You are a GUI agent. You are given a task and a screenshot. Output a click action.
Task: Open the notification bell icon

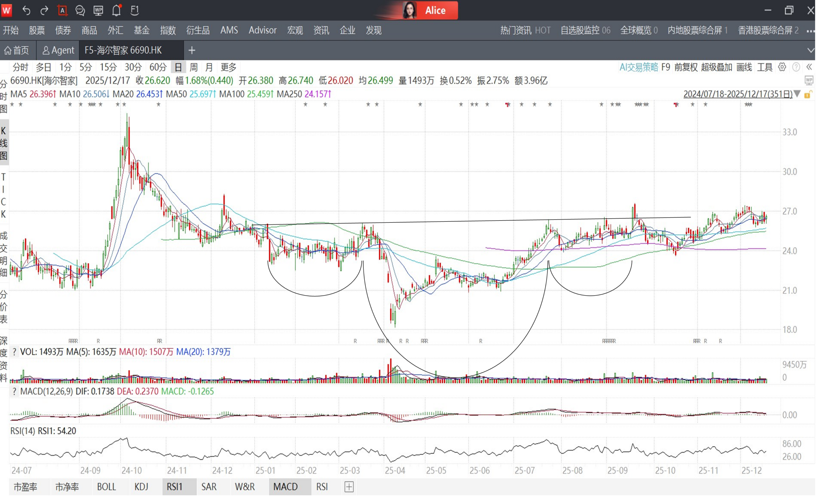(116, 11)
